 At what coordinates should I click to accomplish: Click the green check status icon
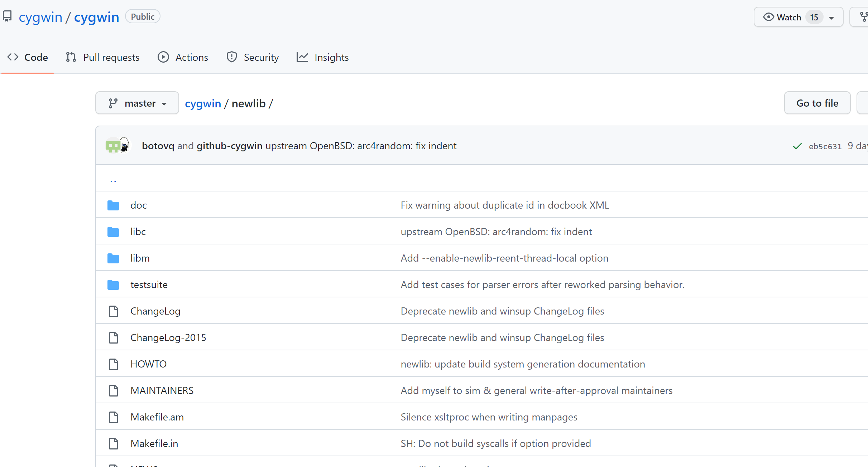point(797,146)
